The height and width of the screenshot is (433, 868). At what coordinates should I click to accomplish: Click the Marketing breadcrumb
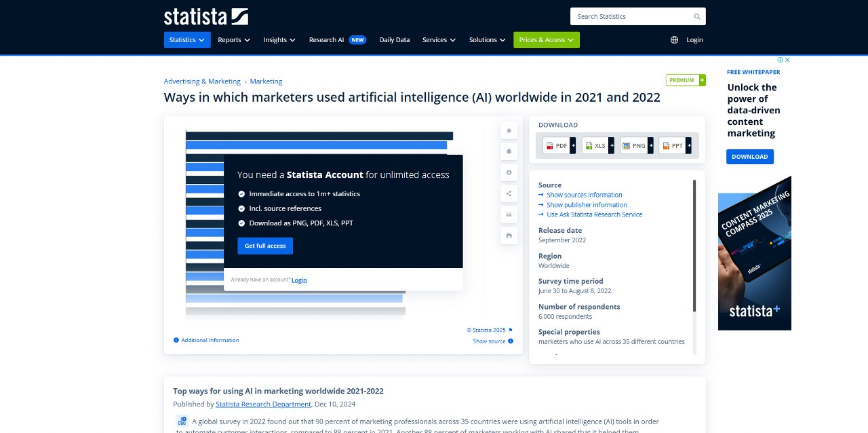point(266,81)
